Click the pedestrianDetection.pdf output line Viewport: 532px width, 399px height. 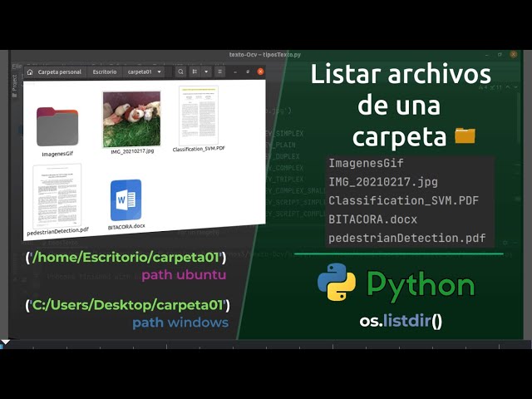[x=406, y=238]
